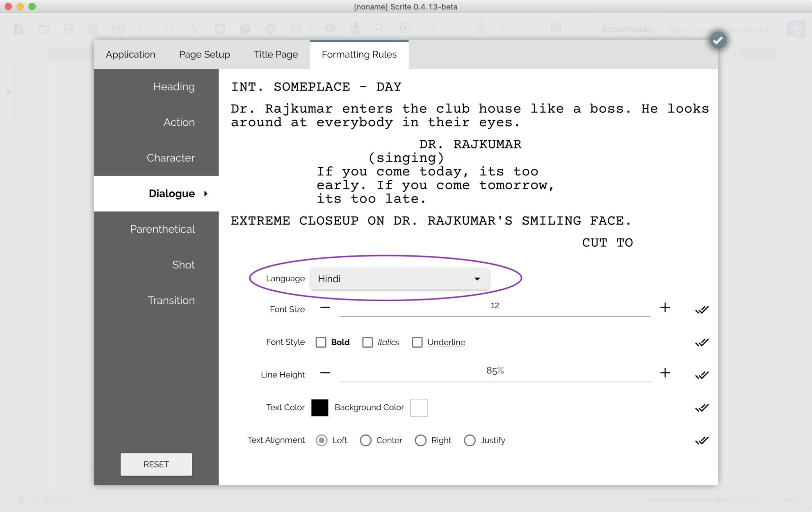The width and height of the screenshot is (812, 512).
Task: Select the Justify text alignment option
Action: pos(470,440)
